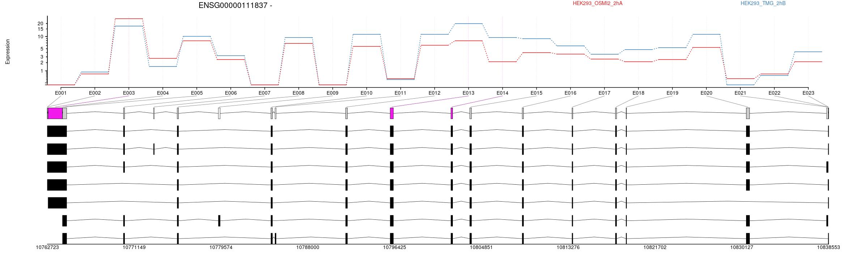The height and width of the screenshot is (253, 868).
Task: Click genomic coordinate 10813276
Action: tap(568, 248)
